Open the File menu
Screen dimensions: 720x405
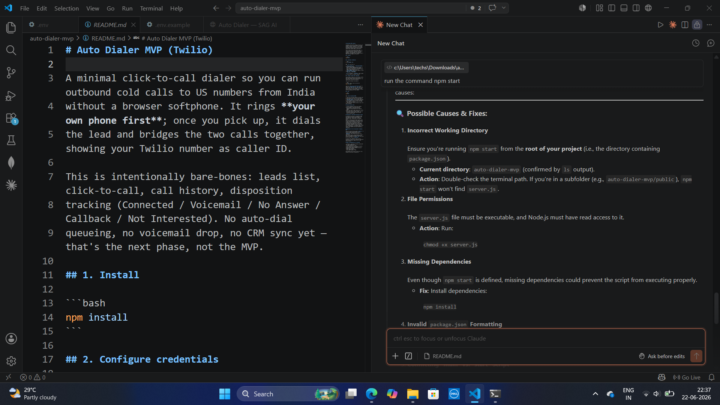tap(24, 8)
